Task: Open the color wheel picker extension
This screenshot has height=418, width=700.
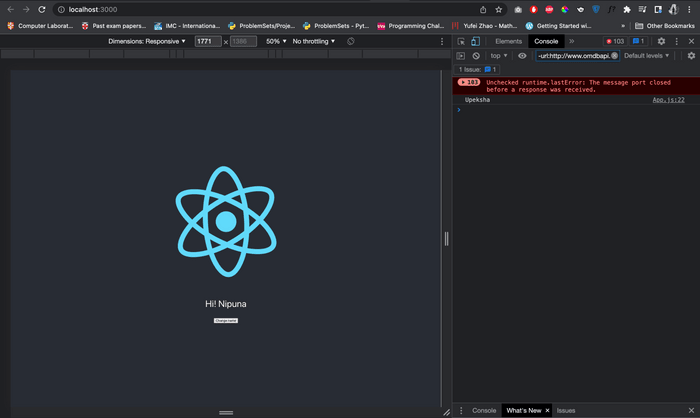Action: [x=565, y=9]
